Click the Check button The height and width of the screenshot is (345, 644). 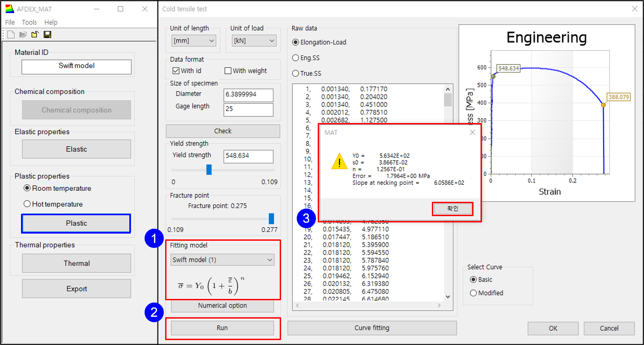223,131
